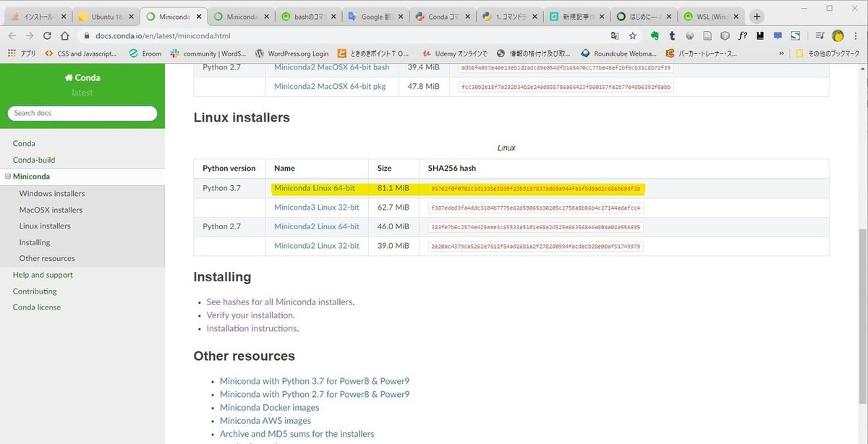Switch to the Google 翻訳 tab

(x=375, y=16)
